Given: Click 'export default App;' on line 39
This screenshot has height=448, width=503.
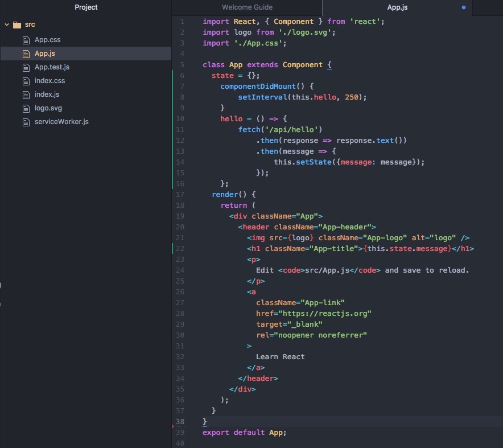Looking at the screenshot, I should click(x=244, y=433).
